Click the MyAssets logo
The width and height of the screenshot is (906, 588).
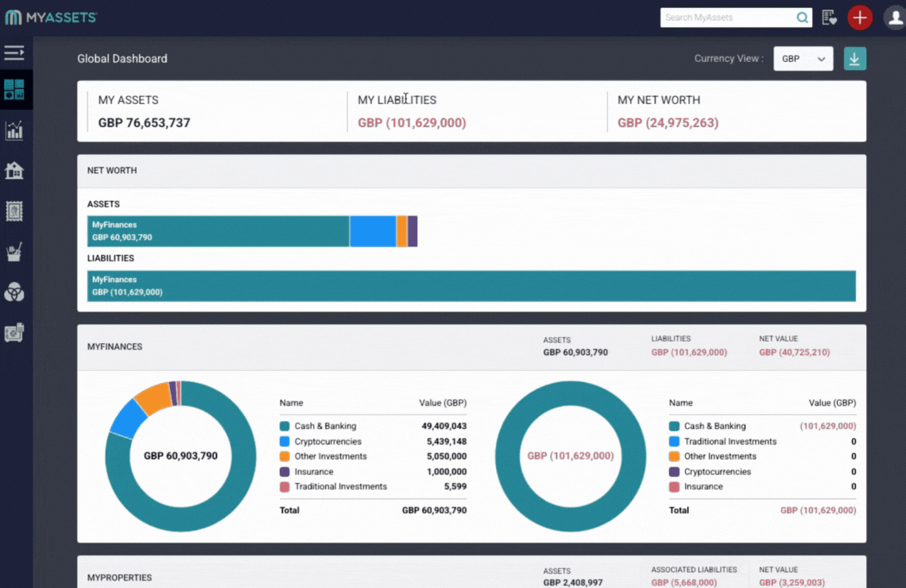[x=51, y=17]
